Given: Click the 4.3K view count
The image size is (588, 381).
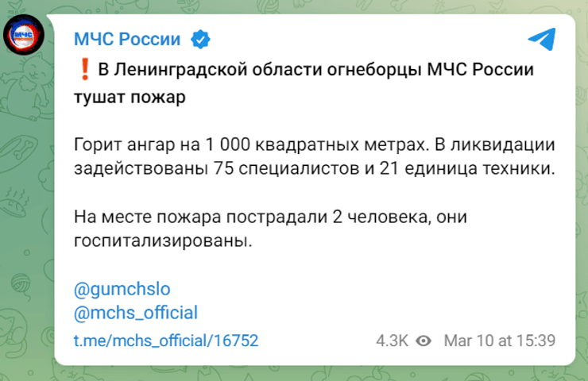Looking at the screenshot, I should click(x=393, y=341).
